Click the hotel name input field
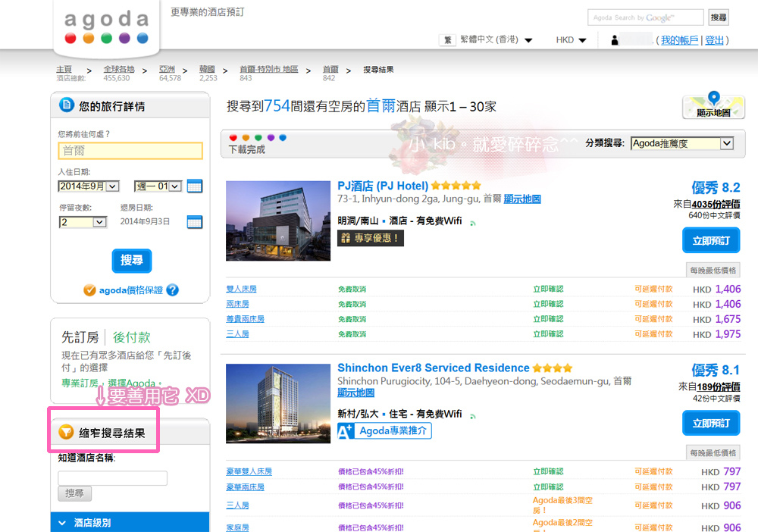 pos(113,478)
